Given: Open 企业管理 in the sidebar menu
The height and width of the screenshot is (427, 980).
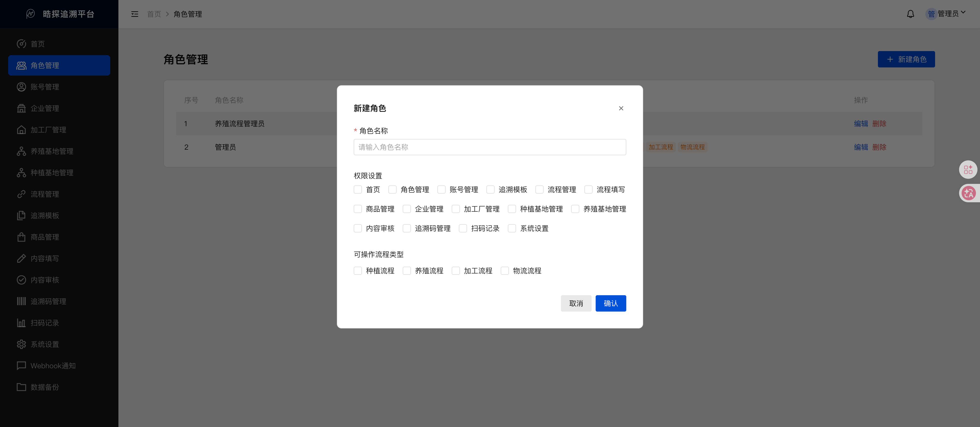Looking at the screenshot, I should [59, 109].
